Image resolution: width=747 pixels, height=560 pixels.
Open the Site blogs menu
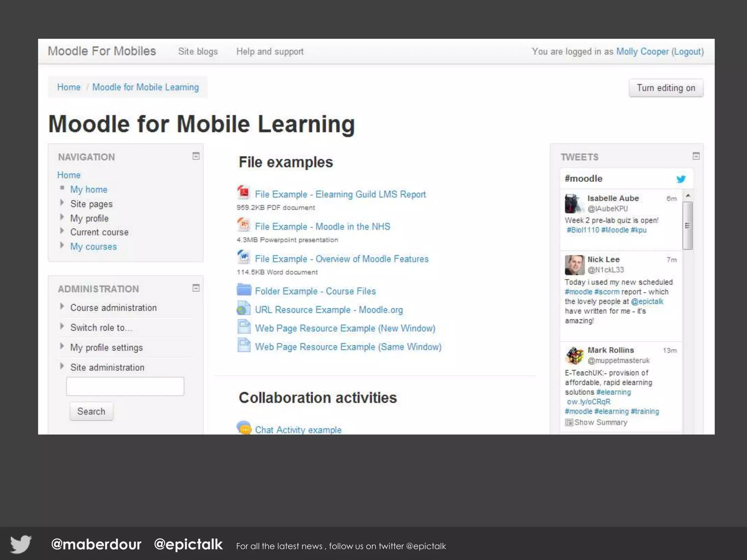pyautogui.click(x=198, y=51)
